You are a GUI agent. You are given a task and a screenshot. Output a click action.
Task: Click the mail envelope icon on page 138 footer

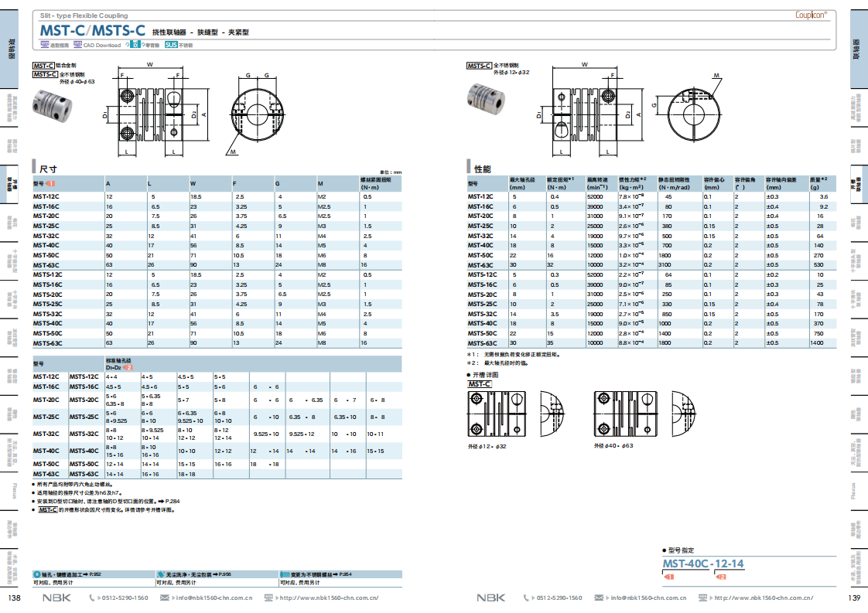pos(165,598)
